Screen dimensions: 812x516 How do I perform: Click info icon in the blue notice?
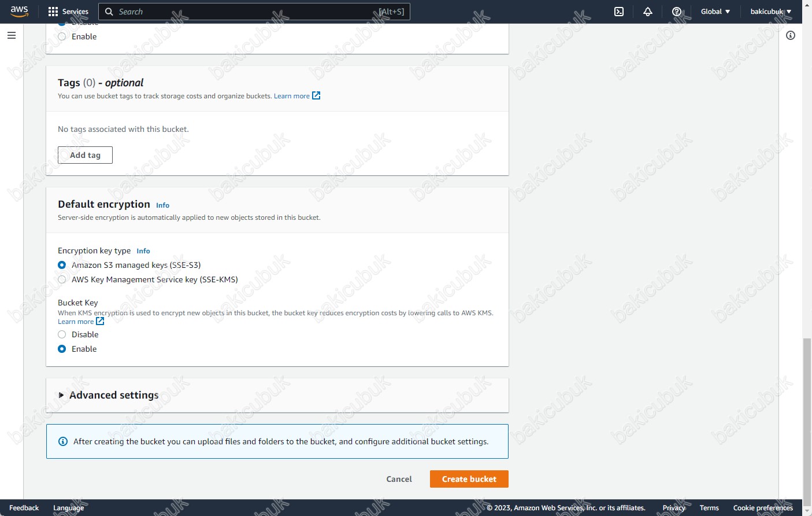[63, 441]
